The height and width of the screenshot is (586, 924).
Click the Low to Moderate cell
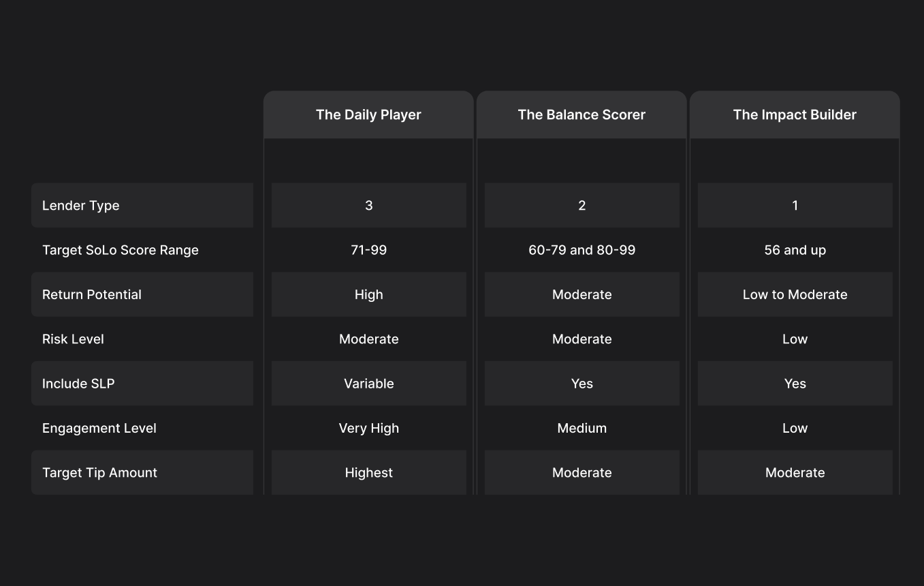click(795, 294)
